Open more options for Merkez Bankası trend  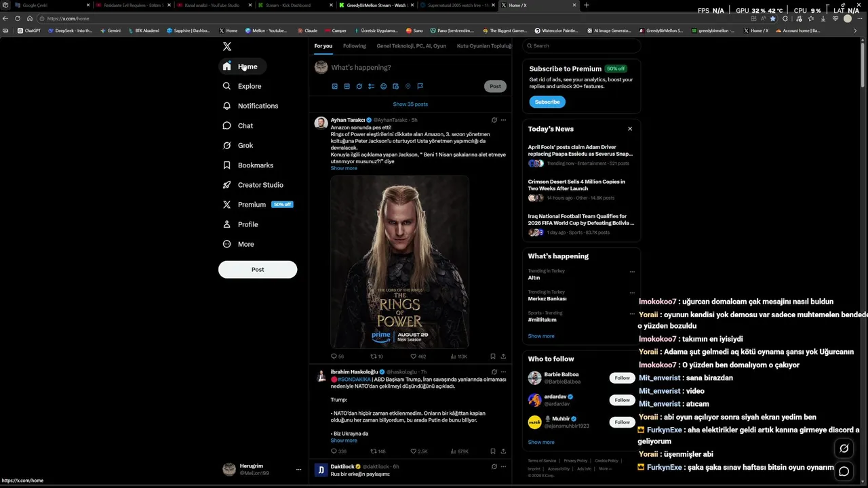pos(632,293)
